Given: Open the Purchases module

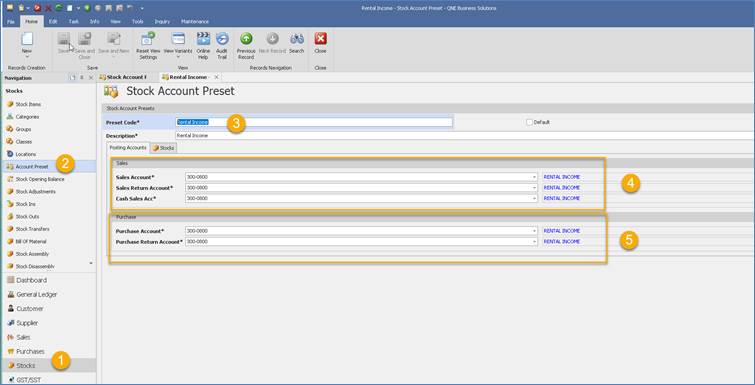Looking at the screenshot, I should (x=26, y=351).
